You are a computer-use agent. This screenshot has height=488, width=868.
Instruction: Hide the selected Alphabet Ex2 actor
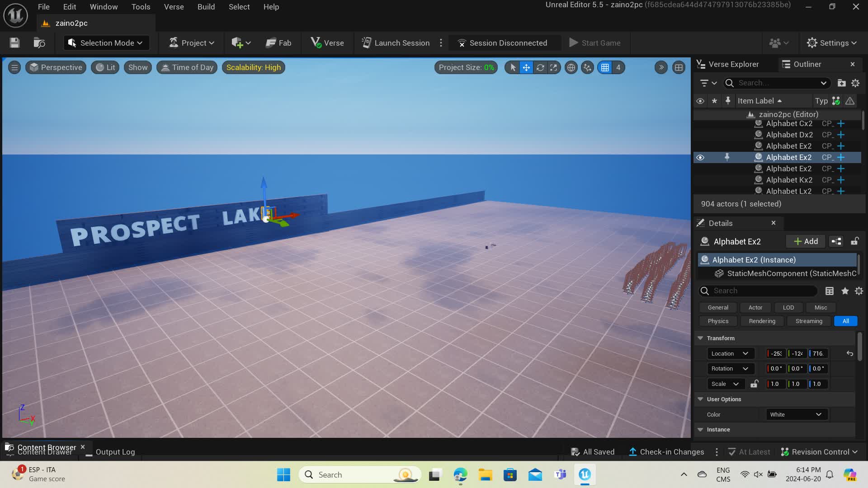700,158
